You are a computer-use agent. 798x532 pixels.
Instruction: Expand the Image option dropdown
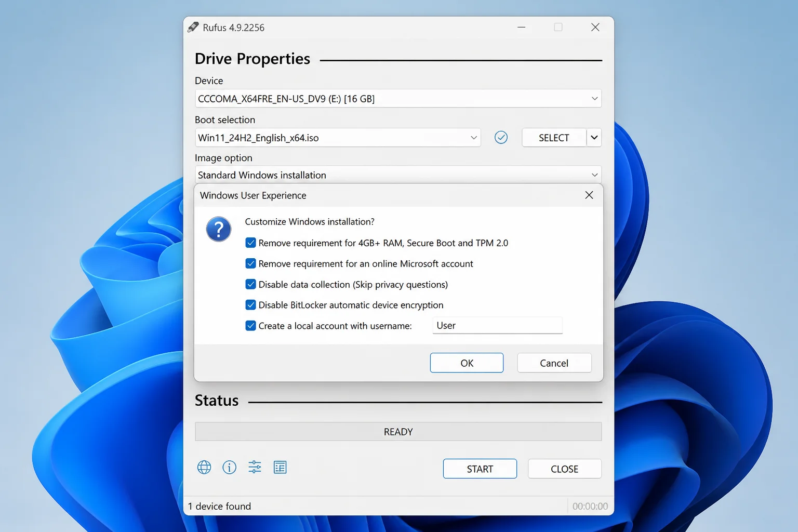398,175
